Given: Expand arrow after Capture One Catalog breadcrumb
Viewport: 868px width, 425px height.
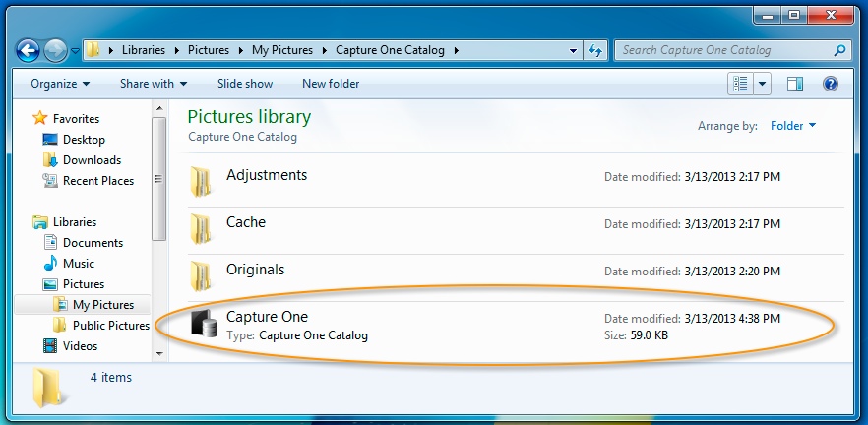Looking at the screenshot, I should pos(457,50).
